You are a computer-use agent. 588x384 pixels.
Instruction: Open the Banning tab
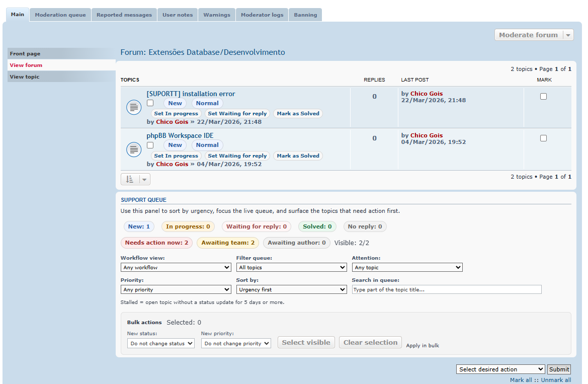(x=305, y=15)
